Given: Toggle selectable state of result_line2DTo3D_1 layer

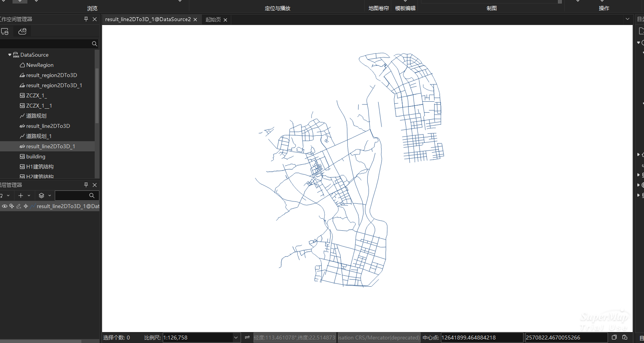Looking at the screenshot, I should (12, 206).
